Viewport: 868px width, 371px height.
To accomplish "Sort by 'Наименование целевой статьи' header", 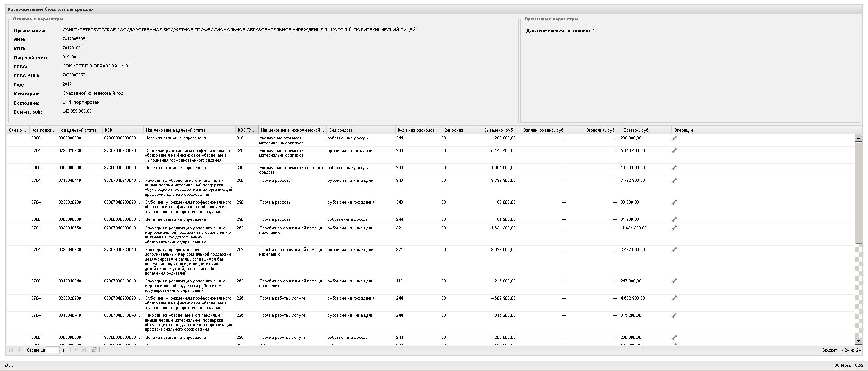I will (x=189, y=130).
